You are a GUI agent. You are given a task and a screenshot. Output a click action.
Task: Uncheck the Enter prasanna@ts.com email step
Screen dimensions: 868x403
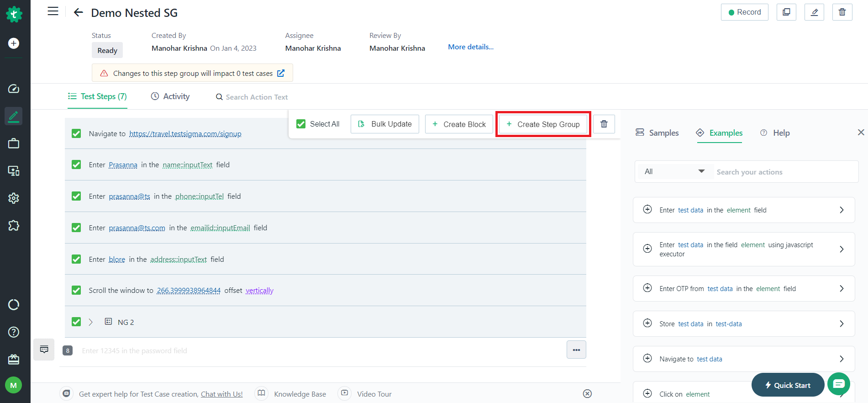[76, 228]
